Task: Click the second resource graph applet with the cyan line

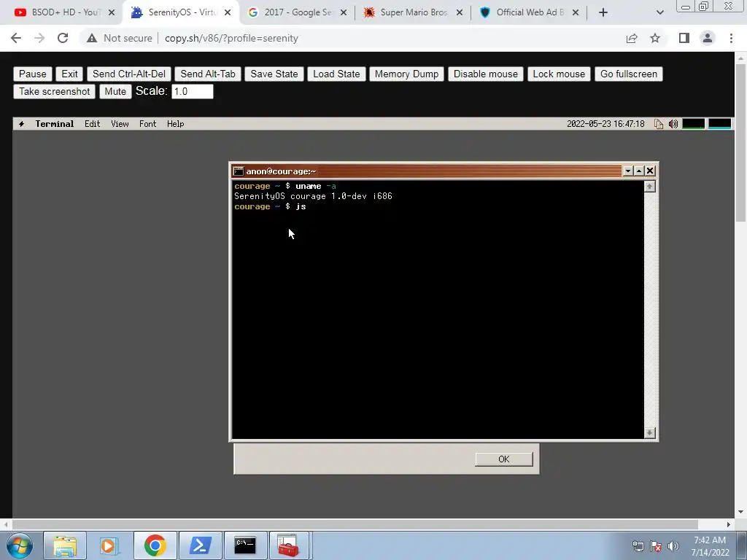Action: click(719, 124)
